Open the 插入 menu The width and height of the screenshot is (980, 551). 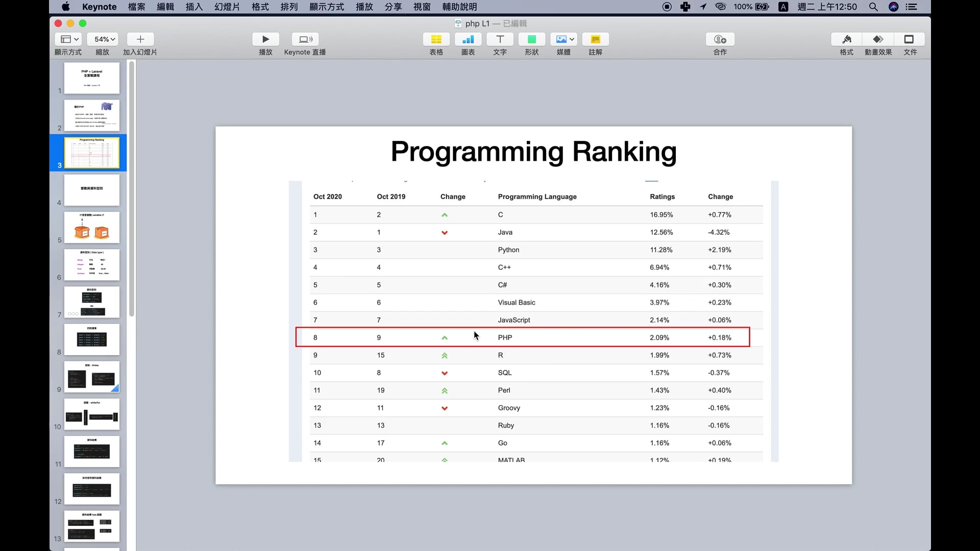[x=194, y=7]
